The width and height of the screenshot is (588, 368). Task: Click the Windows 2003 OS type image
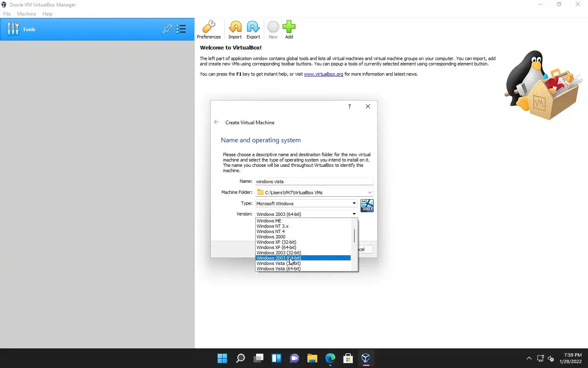(x=367, y=206)
